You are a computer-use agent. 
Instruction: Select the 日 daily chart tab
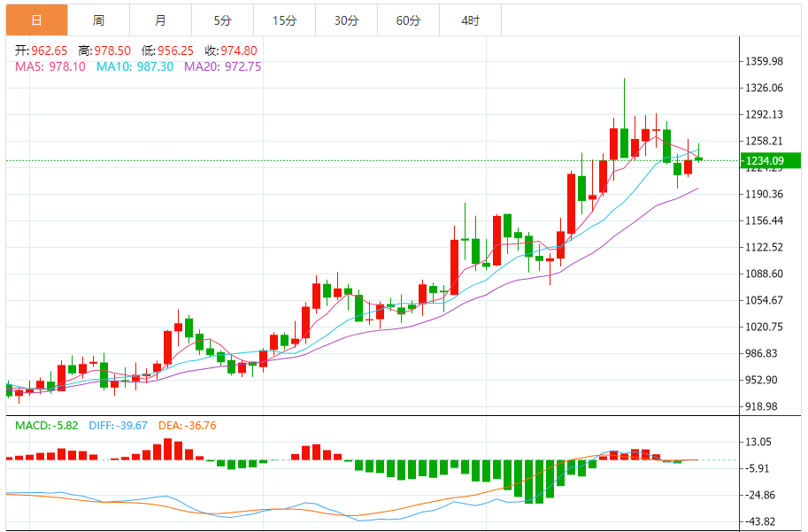36,19
